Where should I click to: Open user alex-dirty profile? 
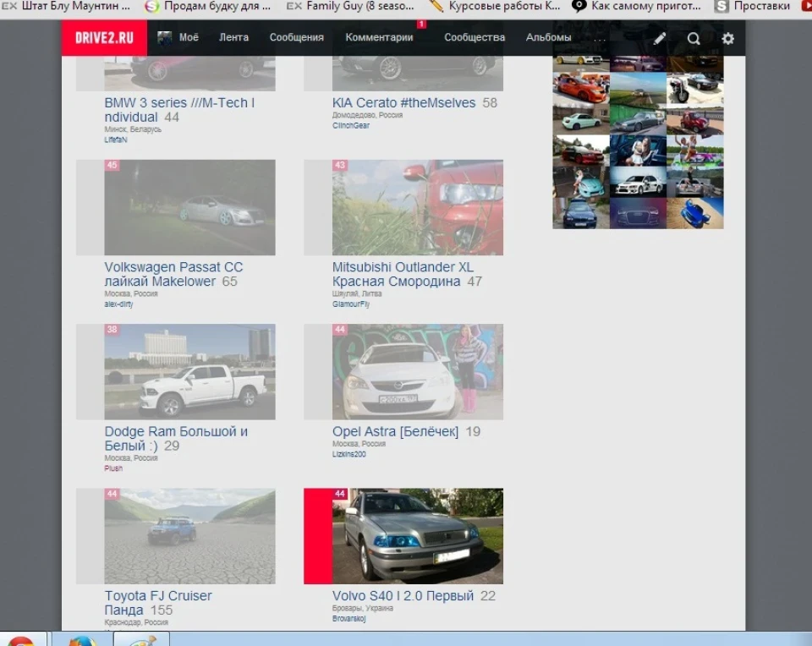click(x=118, y=304)
